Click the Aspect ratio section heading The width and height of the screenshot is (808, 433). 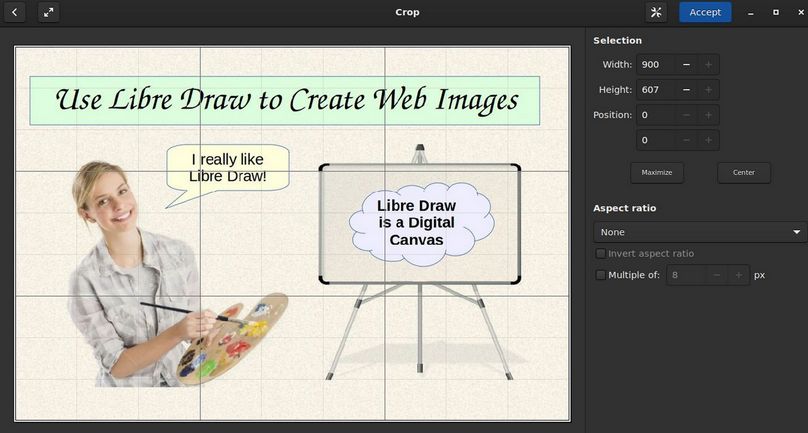(625, 208)
